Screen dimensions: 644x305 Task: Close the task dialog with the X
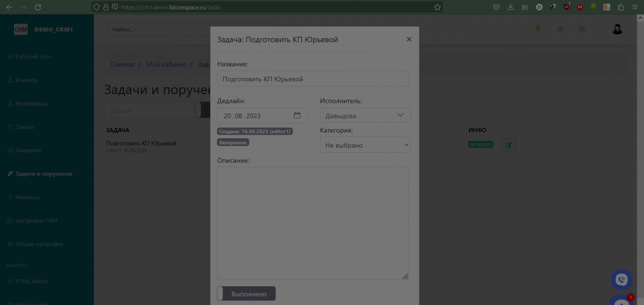(x=409, y=39)
